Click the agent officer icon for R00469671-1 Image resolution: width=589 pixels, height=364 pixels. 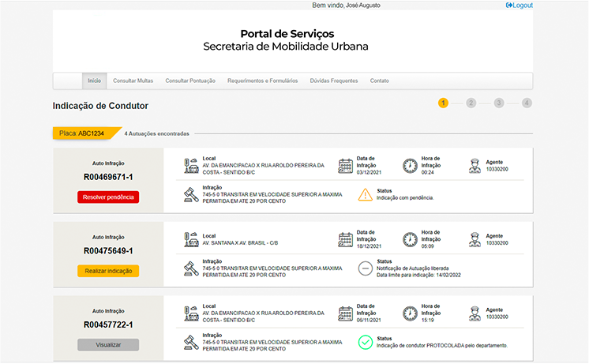475,166
